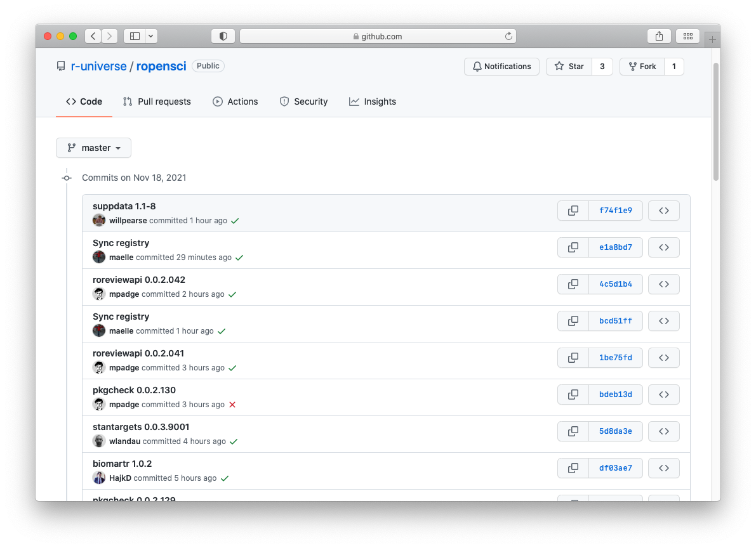The image size is (756, 548).
Task: Go back in Safari history
Action: click(x=93, y=36)
